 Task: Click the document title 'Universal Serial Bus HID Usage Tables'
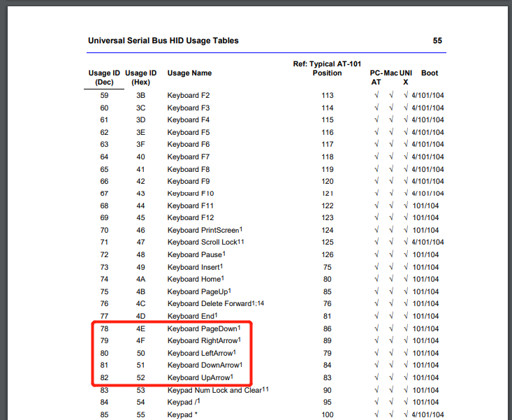click(163, 41)
